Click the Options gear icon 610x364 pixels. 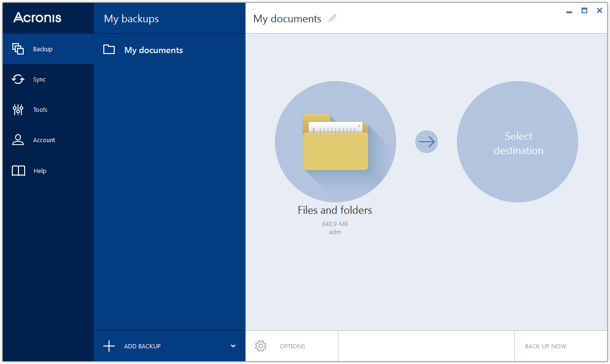(261, 346)
